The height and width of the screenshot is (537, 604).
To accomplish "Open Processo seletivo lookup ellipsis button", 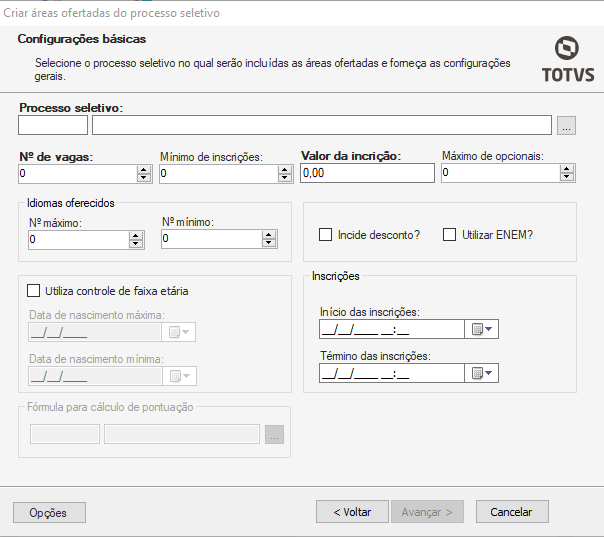I will click(567, 125).
